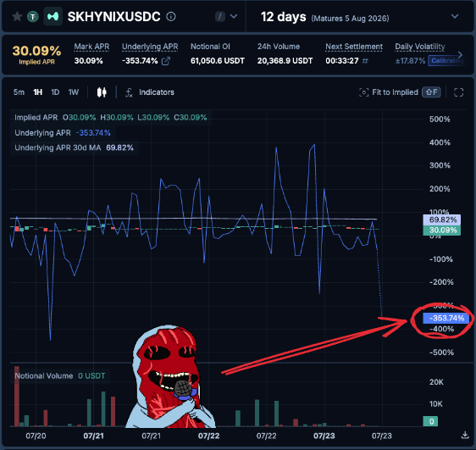
Task: Click the Calibrating badge
Action: click(x=446, y=61)
